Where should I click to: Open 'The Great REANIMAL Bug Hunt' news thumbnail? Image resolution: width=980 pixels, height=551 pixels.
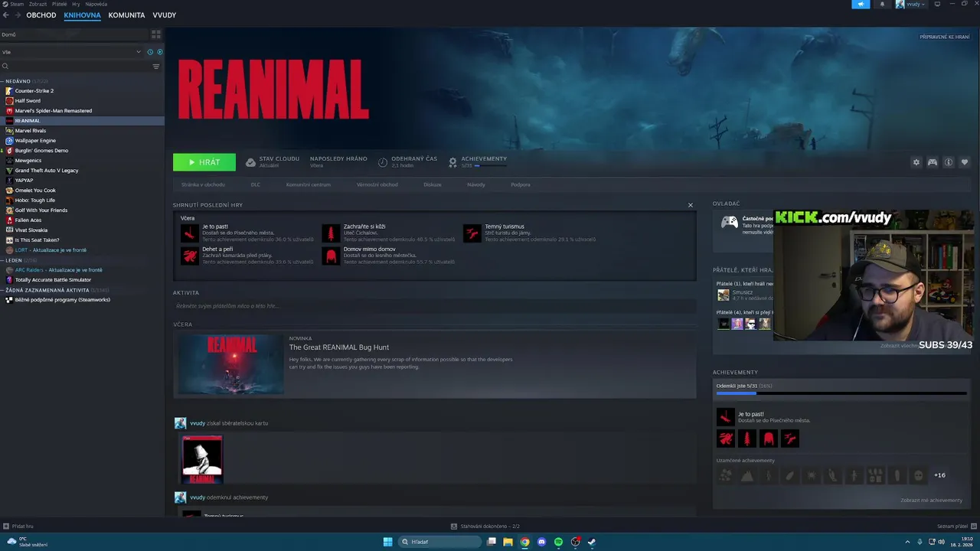[231, 364]
